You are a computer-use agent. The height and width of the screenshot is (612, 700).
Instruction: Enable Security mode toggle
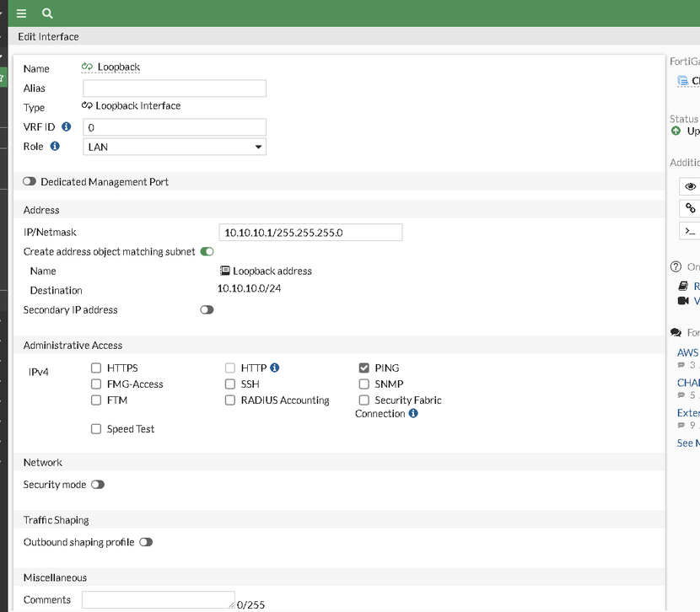[x=98, y=485]
